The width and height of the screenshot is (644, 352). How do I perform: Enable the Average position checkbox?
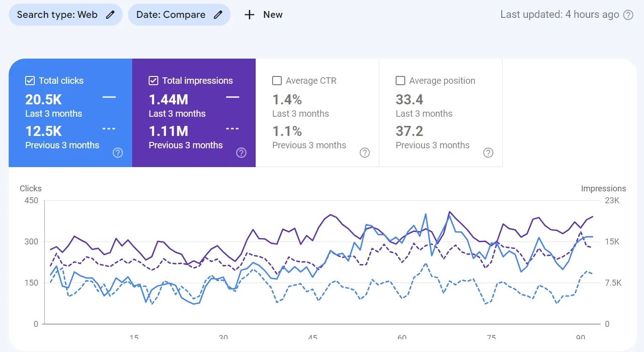pos(400,80)
